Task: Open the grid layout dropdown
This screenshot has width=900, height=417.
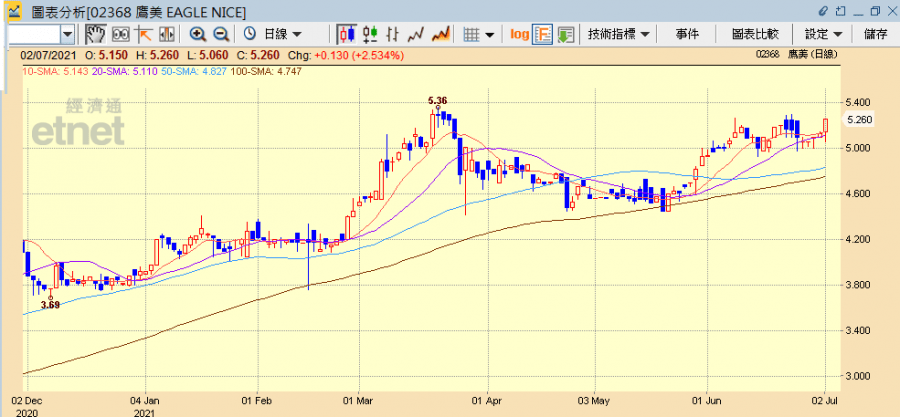Action: point(480,34)
